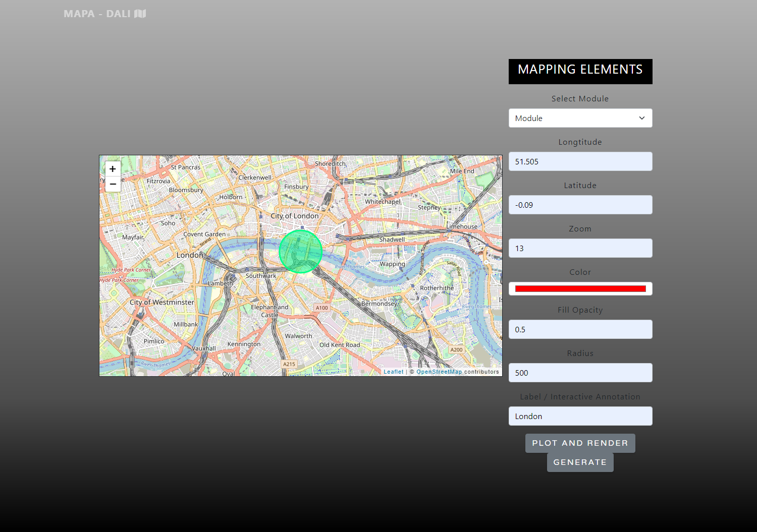Screen dimensions: 757x532
Task: Click the Radius field showing 500
Action: (x=580, y=373)
